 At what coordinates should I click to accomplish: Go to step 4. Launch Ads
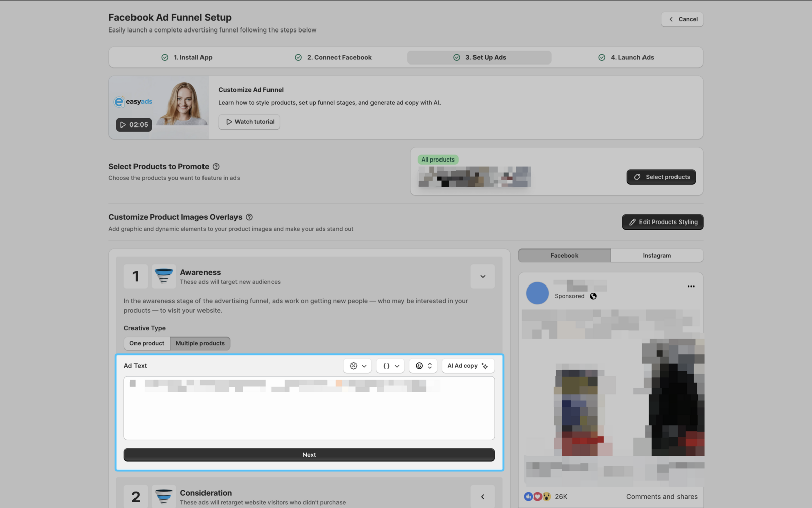(x=626, y=57)
